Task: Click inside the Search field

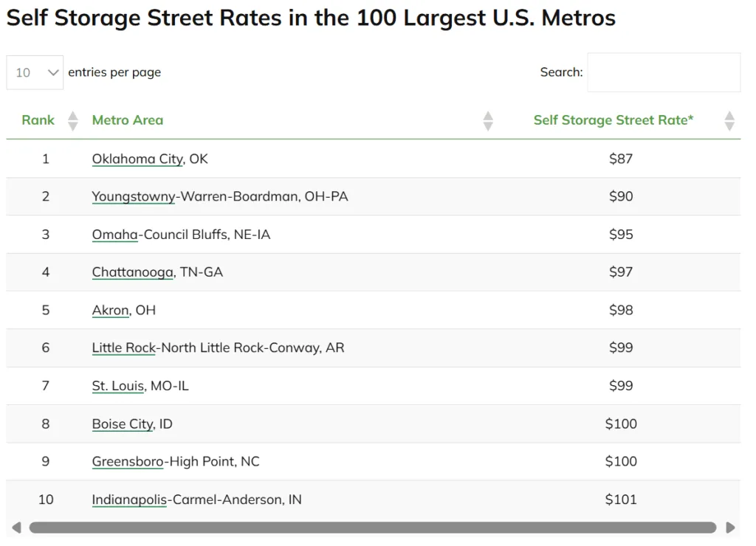Action: click(662, 72)
